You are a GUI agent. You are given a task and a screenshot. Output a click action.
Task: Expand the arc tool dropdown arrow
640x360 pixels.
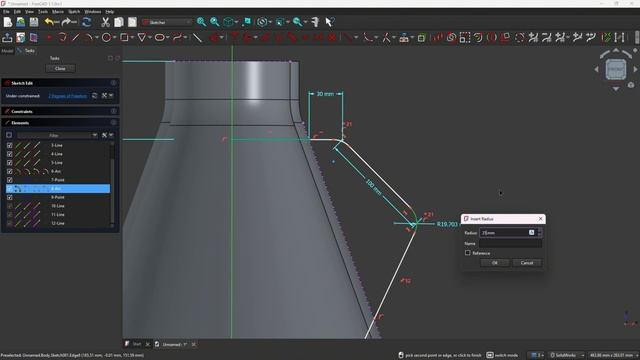click(97, 38)
